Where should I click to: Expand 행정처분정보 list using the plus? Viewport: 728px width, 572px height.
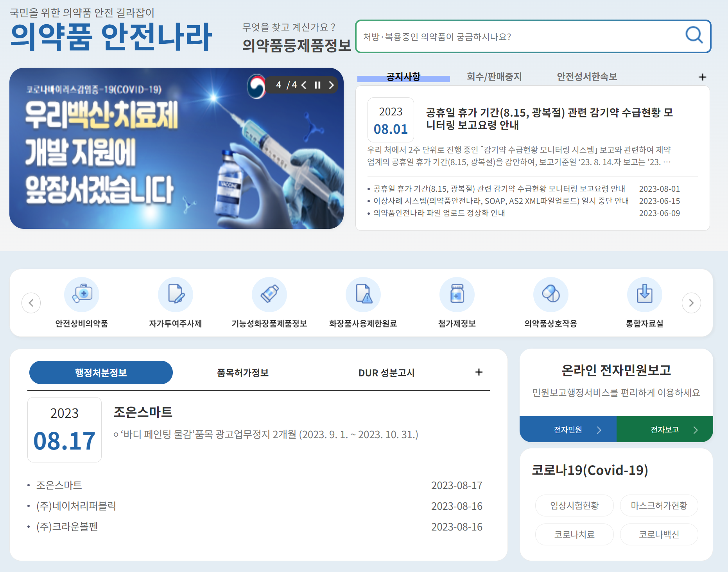479,372
